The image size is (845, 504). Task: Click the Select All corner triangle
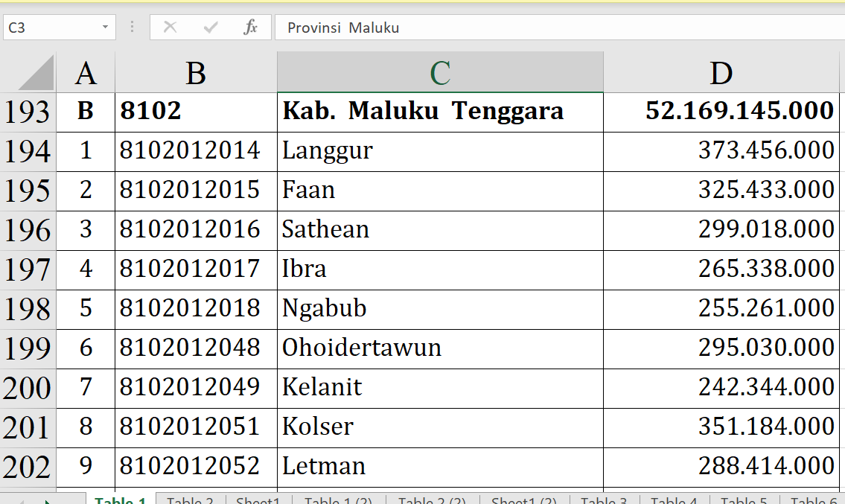coord(36,74)
